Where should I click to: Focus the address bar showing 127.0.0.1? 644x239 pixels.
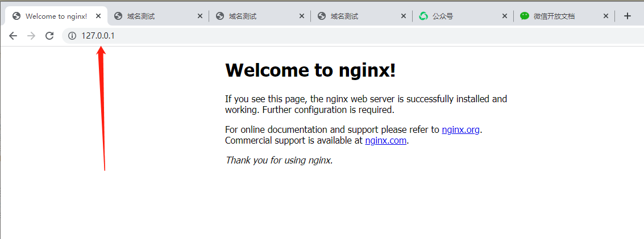353,36
